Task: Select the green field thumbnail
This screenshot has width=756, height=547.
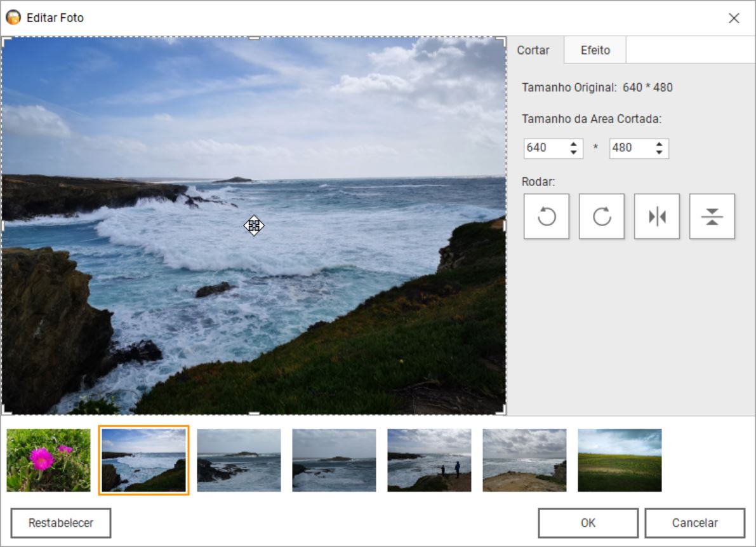Action: click(x=620, y=460)
